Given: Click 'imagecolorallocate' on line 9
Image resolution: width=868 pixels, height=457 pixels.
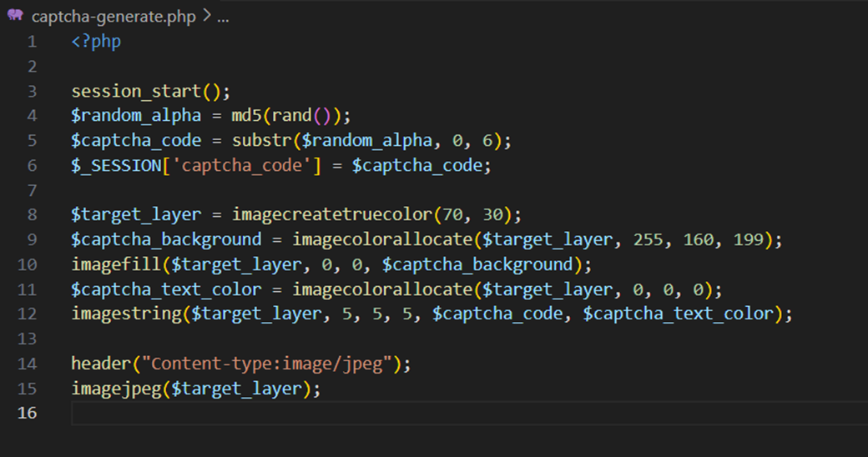Looking at the screenshot, I should coord(382,239).
